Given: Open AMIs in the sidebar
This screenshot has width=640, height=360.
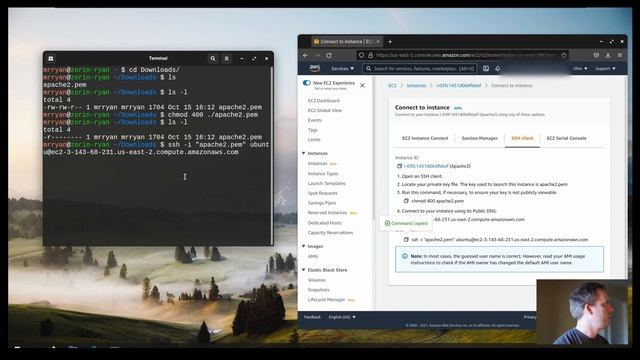Looking at the screenshot, I should [x=313, y=256].
